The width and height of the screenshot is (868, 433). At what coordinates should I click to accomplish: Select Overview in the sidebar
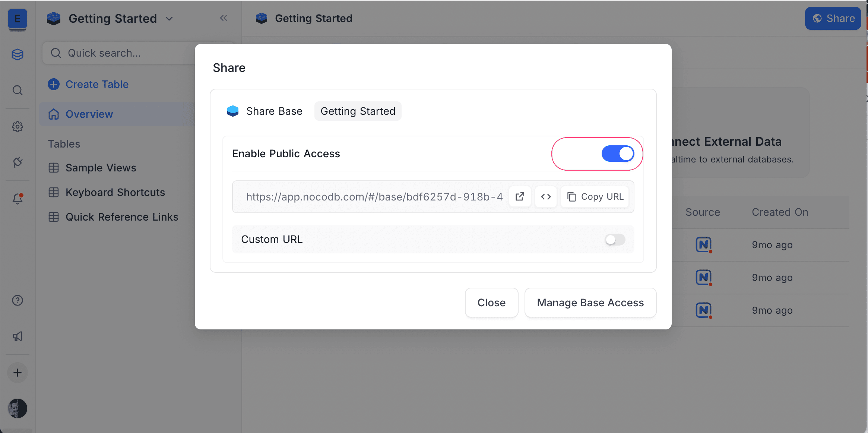pyautogui.click(x=89, y=114)
